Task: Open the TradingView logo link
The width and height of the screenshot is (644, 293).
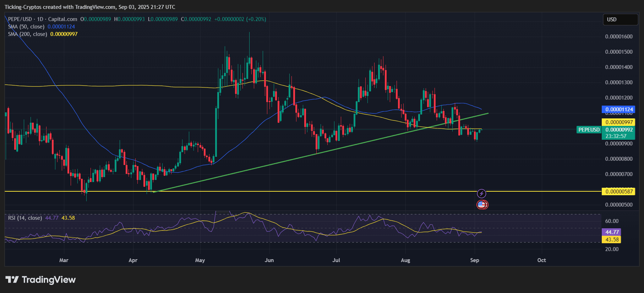Action: pos(40,280)
